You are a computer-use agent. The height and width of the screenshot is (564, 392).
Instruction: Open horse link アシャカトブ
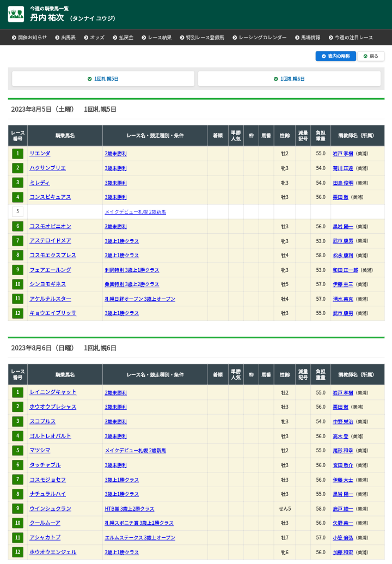[x=45, y=537]
